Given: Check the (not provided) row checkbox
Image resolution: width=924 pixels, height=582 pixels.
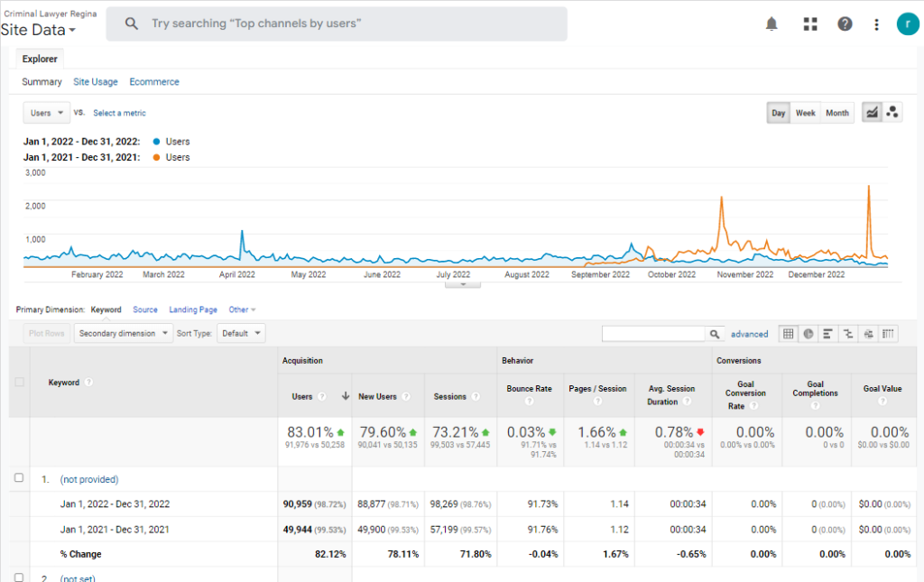Looking at the screenshot, I should pos(19,478).
